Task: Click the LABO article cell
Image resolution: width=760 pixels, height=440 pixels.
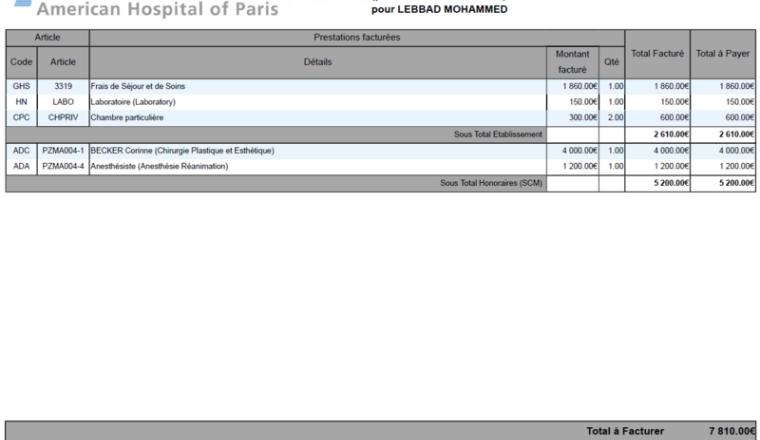Action: coord(63,102)
